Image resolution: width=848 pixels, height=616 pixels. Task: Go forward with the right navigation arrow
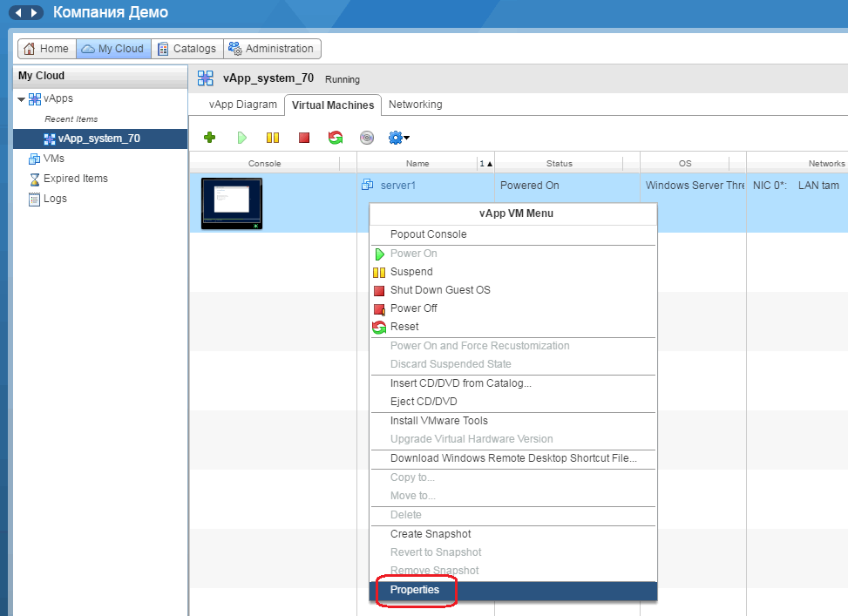[x=35, y=12]
